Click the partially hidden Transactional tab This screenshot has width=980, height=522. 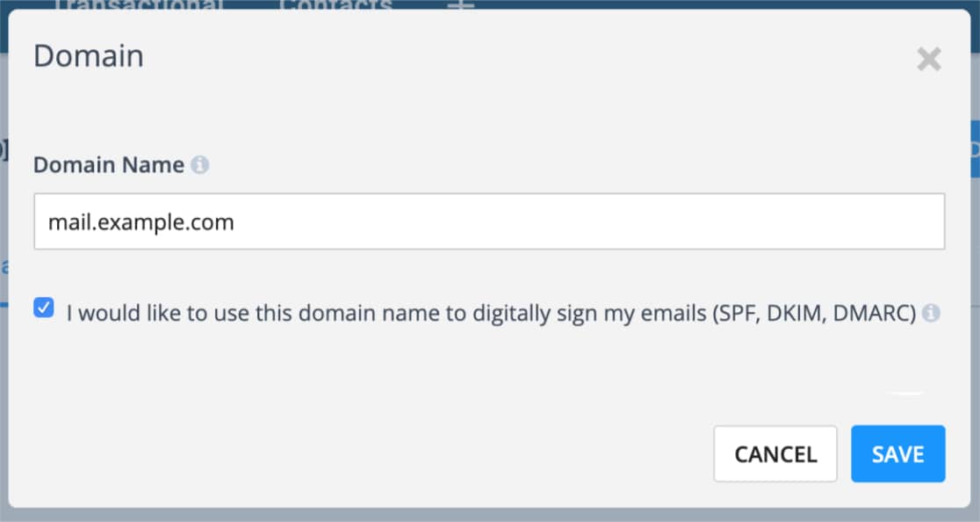point(139,5)
